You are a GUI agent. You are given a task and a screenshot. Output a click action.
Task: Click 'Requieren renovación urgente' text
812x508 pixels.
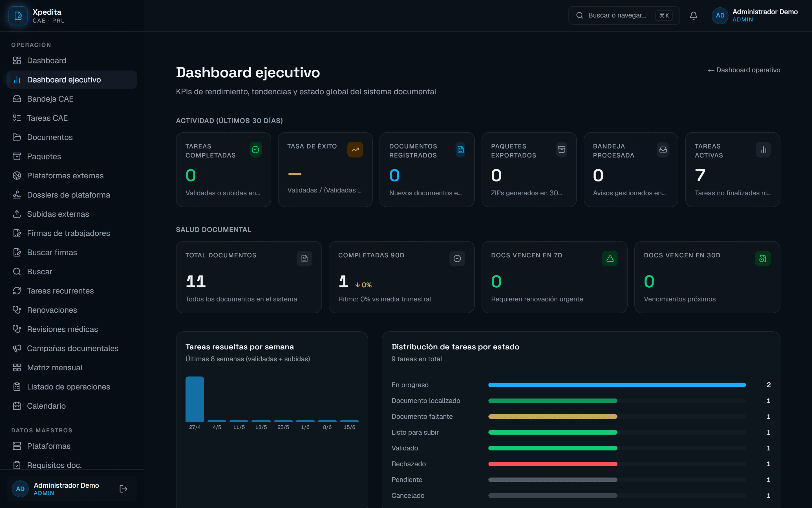click(x=537, y=299)
